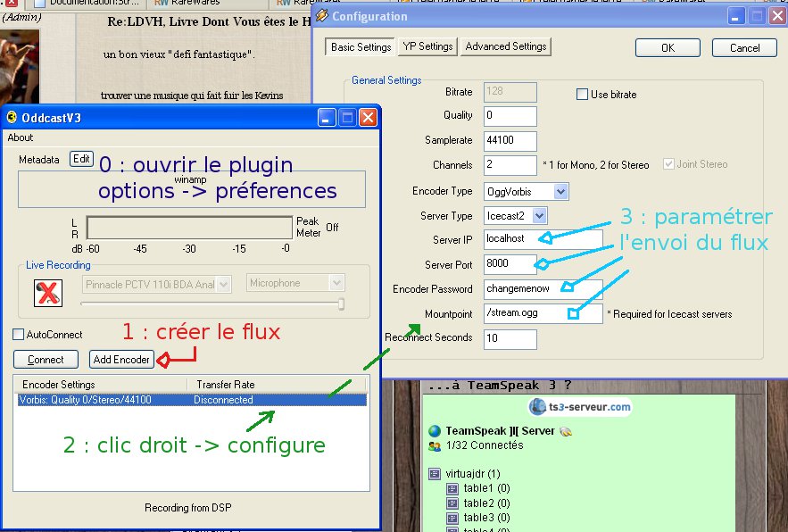Switch to the YP Settings tab
The image size is (788, 532).
point(427,46)
